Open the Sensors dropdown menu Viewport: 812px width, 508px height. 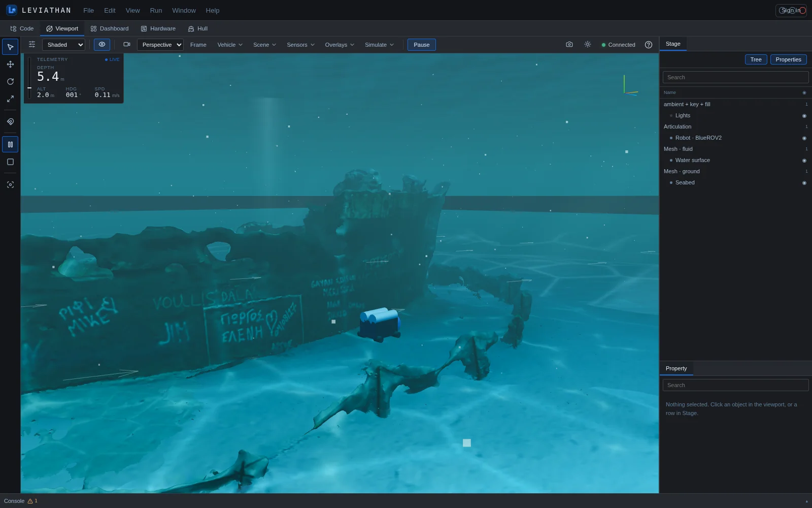[x=300, y=45]
